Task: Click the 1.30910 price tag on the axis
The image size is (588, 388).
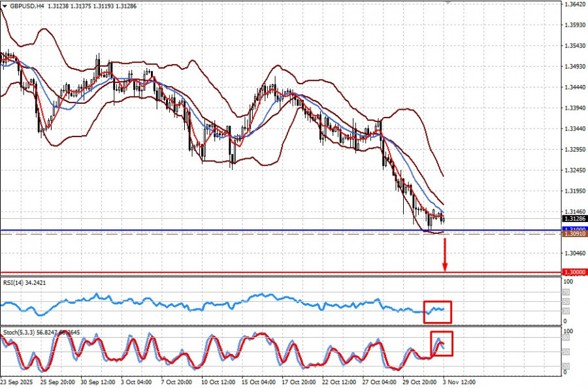Action: click(x=574, y=234)
